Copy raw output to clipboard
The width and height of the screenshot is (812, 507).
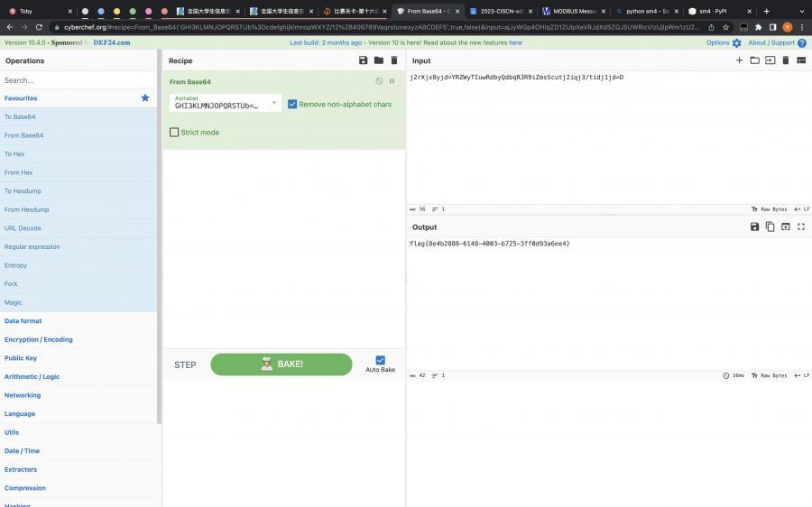coord(770,226)
